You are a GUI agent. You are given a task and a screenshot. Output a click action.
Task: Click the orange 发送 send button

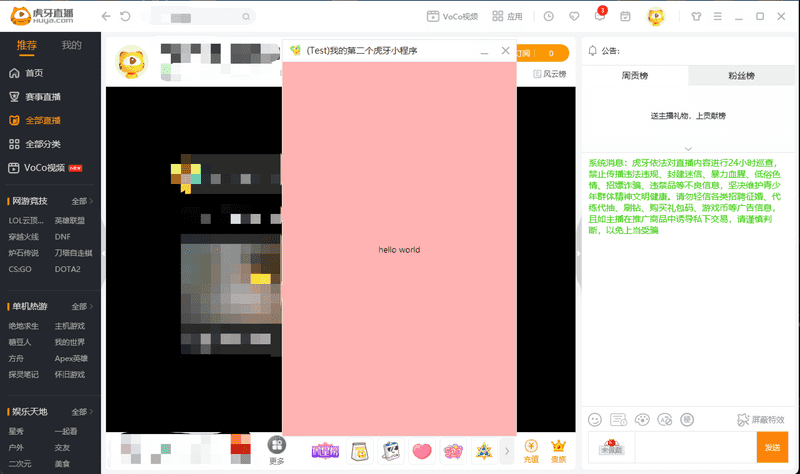(772, 447)
